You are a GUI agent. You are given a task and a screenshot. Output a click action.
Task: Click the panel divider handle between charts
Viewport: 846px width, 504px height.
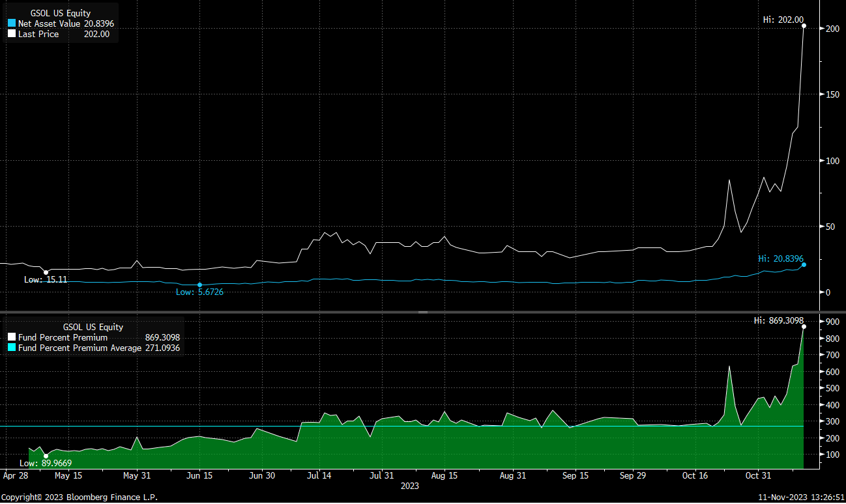(423, 313)
